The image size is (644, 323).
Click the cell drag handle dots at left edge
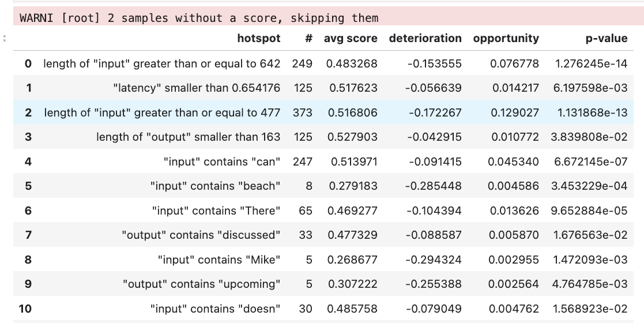tap(5, 39)
